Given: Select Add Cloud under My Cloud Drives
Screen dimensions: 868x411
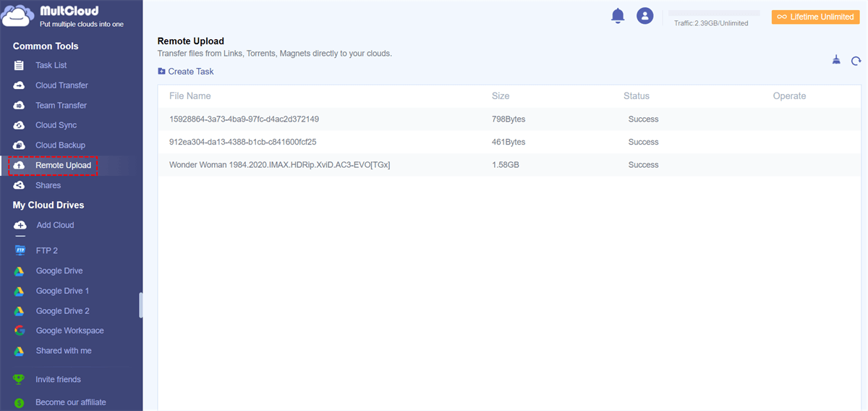Looking at the screenshot, I should [x=55, y=225].
